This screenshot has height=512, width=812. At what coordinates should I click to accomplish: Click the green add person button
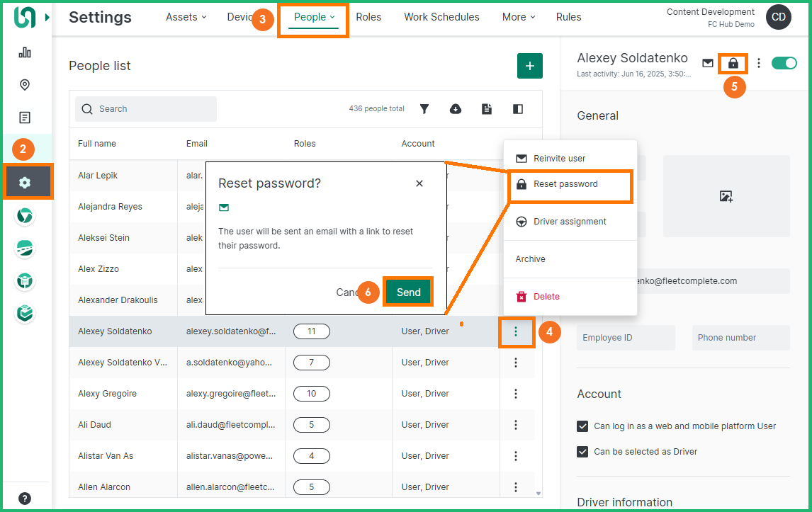pos(529,66)
